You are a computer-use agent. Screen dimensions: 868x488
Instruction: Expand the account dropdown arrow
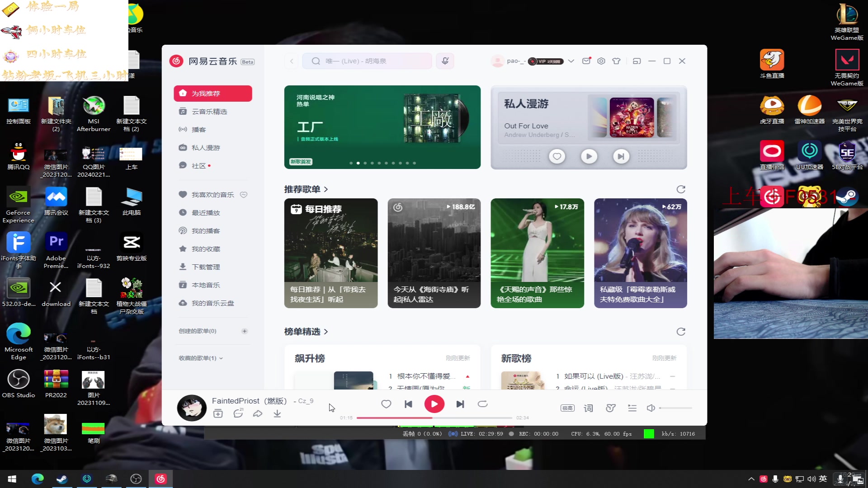click(x=571, y=61)
